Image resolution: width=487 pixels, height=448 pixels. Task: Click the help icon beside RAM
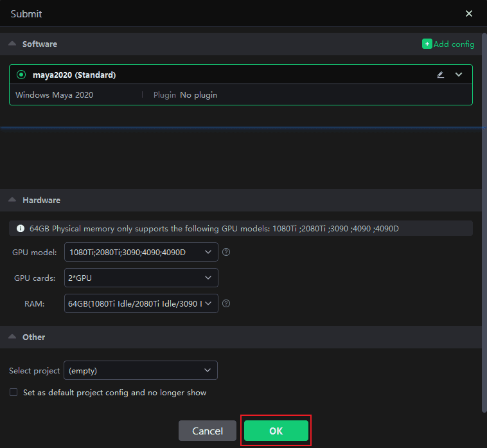tap(226, 303)
